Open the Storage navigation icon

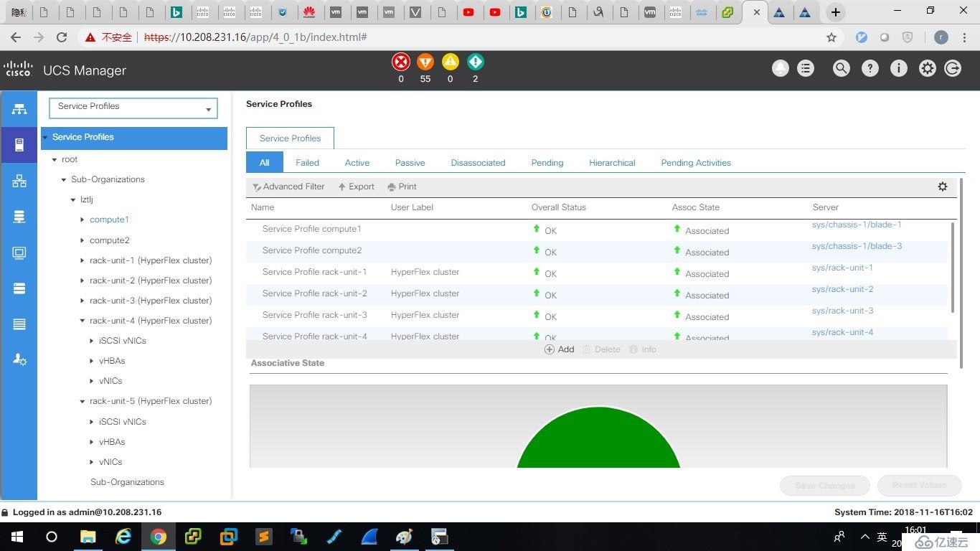click(x=19, y=288)
